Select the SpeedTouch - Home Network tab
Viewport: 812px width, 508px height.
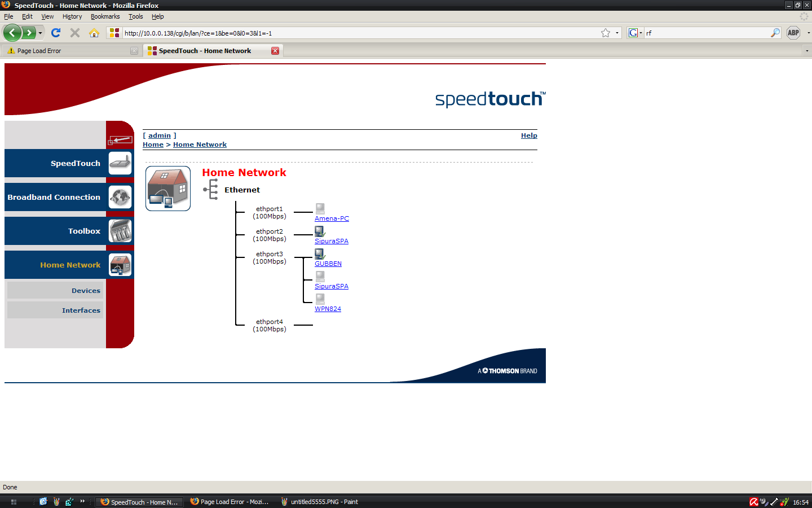[x=213, y=51]
